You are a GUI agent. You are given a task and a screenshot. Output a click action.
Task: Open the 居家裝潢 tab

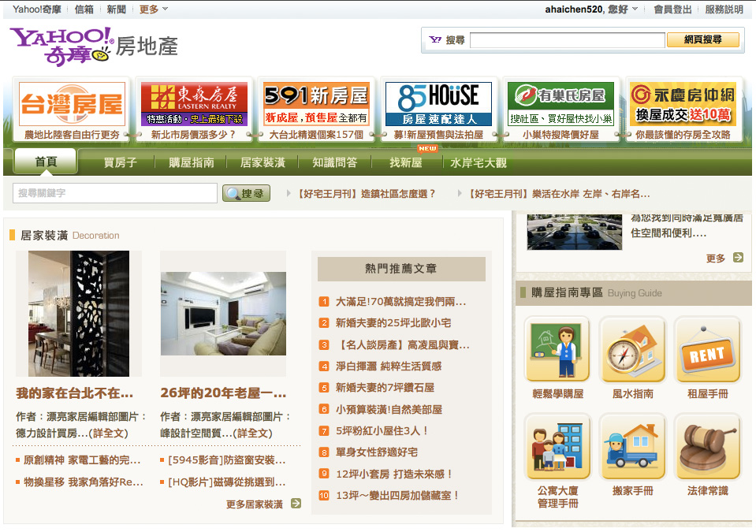pyautogui.click(x=263, y=163)
